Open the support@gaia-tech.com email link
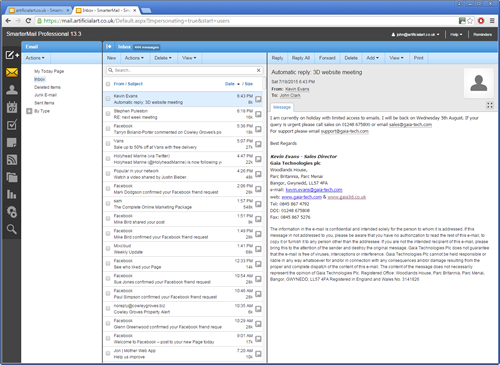Viewport: 500px width, 365px height. (x=345, y=131)
